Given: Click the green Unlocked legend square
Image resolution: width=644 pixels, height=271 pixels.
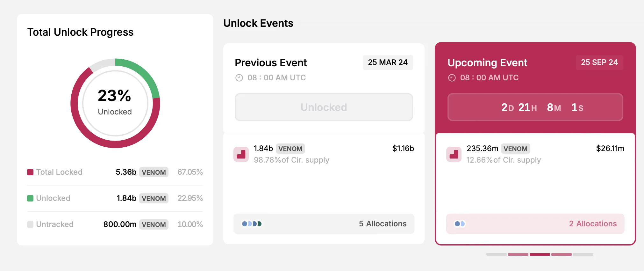Looking at the screenshot, I should [x=30, y=198].
